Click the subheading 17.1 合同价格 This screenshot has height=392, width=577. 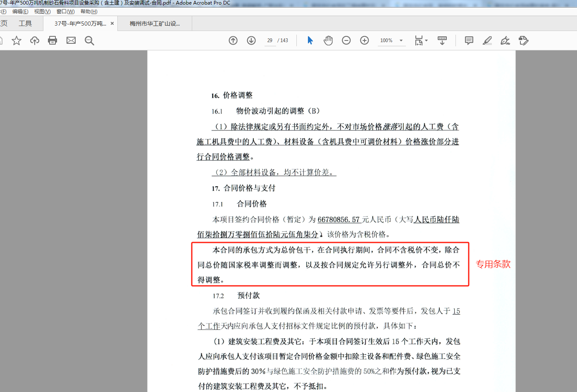click(240, 204)
